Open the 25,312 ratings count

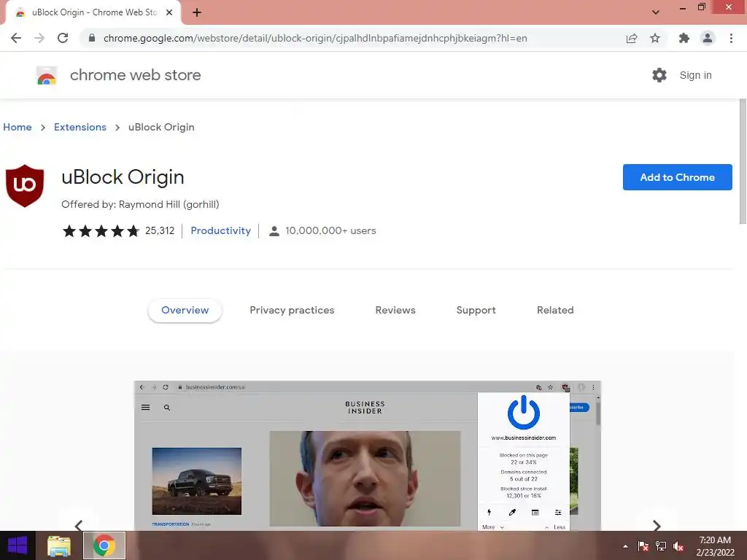coord(160,231)
